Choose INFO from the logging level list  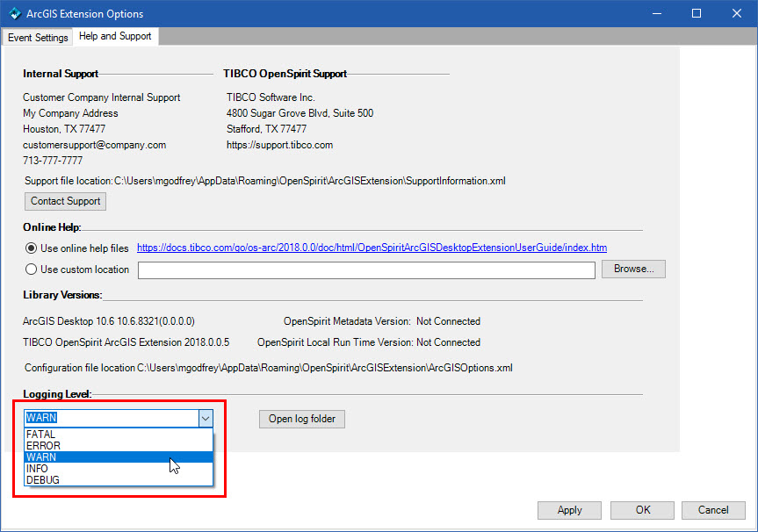pyautogui.click(x=119, y=469)
